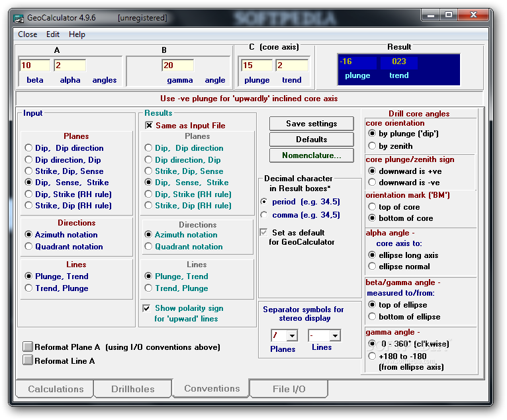This screenshot has height=420, width=507.
Task: Uncheck Same as Input File checkbox
Action: (149, 126)
